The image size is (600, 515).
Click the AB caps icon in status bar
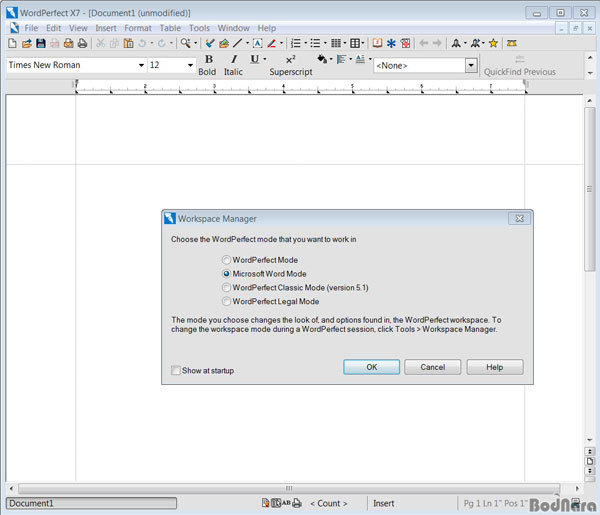[x=286, y=503]
